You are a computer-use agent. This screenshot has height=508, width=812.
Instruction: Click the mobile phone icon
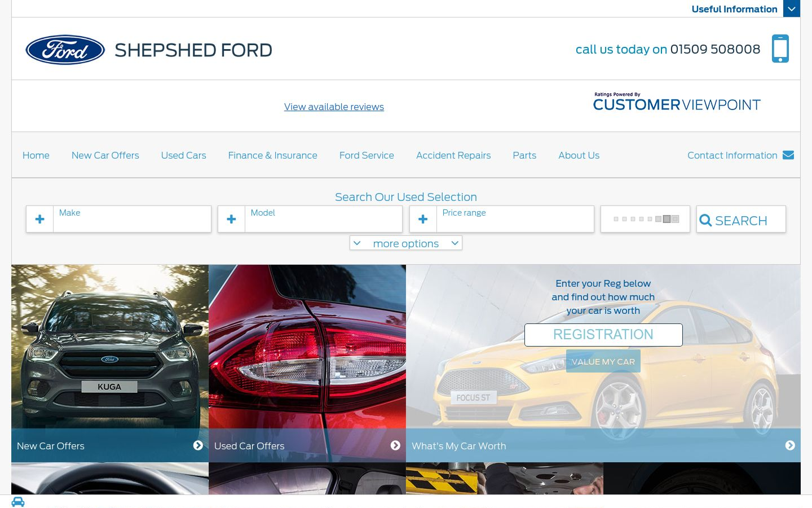tap(780, 49)
